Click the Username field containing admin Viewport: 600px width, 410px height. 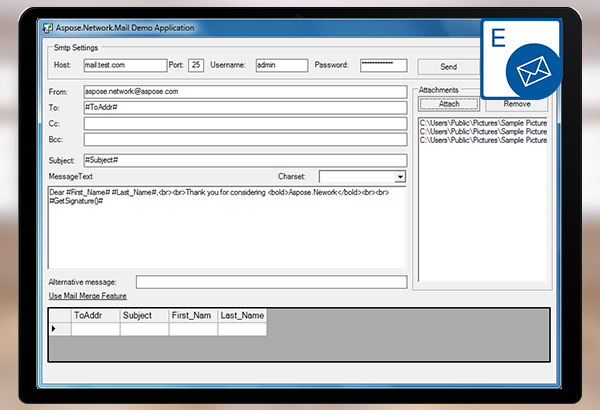(x=282, y=65)
